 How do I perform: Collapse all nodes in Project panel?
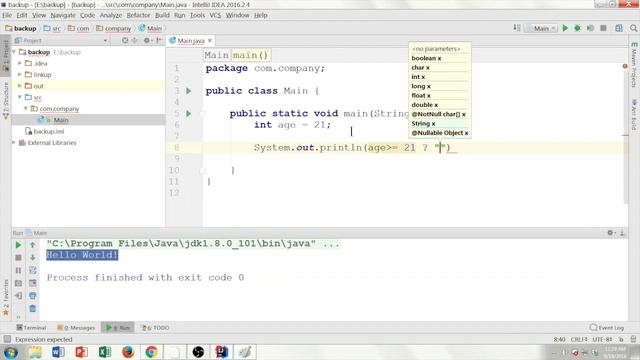click(134, 40)
